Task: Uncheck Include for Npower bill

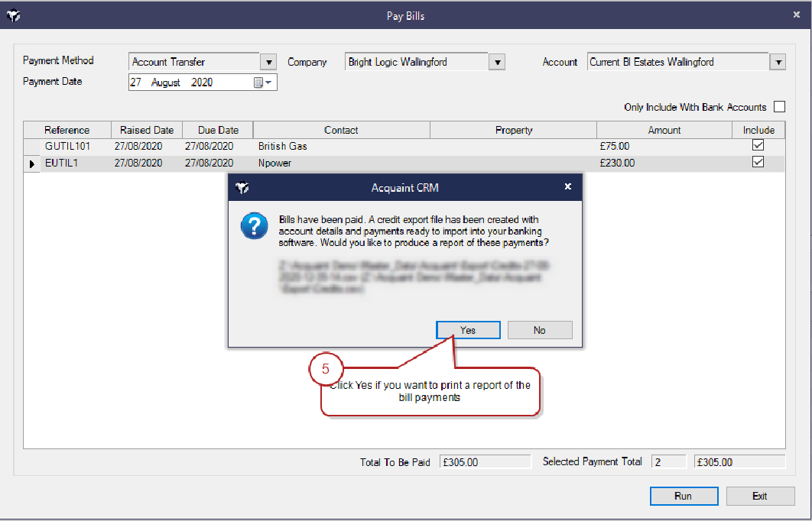Action: coord(758,162)
